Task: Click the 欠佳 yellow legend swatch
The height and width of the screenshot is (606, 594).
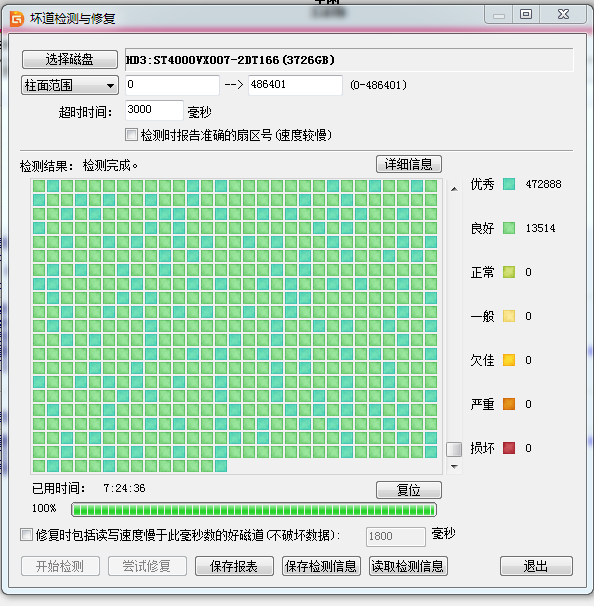Action: [x=509, y=360]
